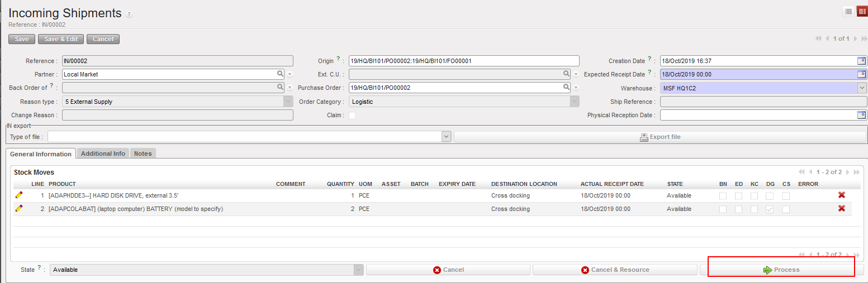Toggle BN checkbox on HARD DISK DRIVE line
868x283 pixels.
tap(723, 196)
